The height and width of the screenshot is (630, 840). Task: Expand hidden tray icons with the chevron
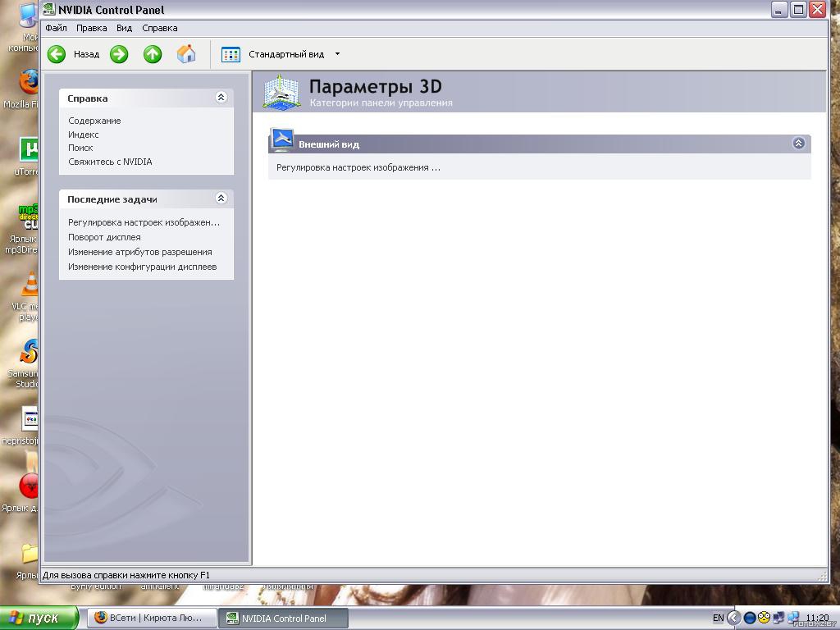(734, 619)
